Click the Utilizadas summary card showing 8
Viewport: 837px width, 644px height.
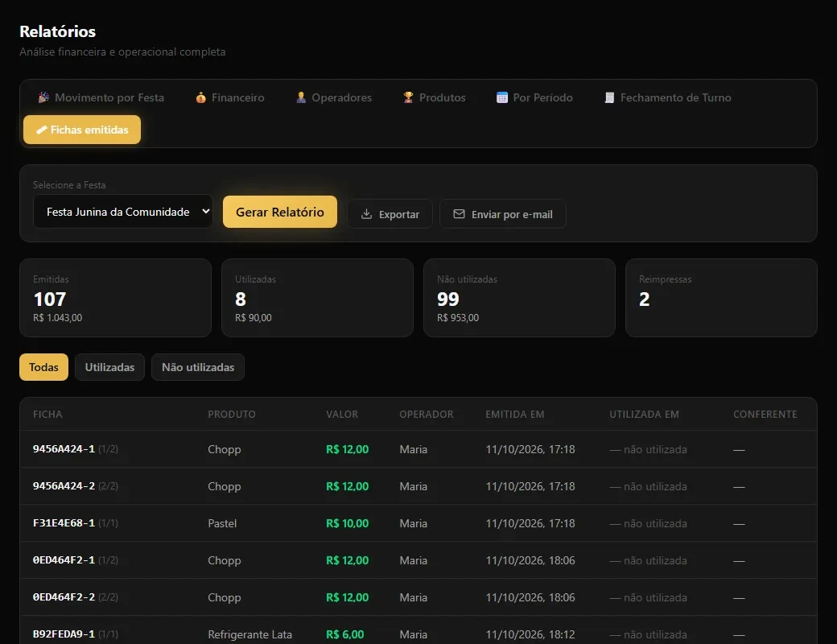tap(318, 298)
